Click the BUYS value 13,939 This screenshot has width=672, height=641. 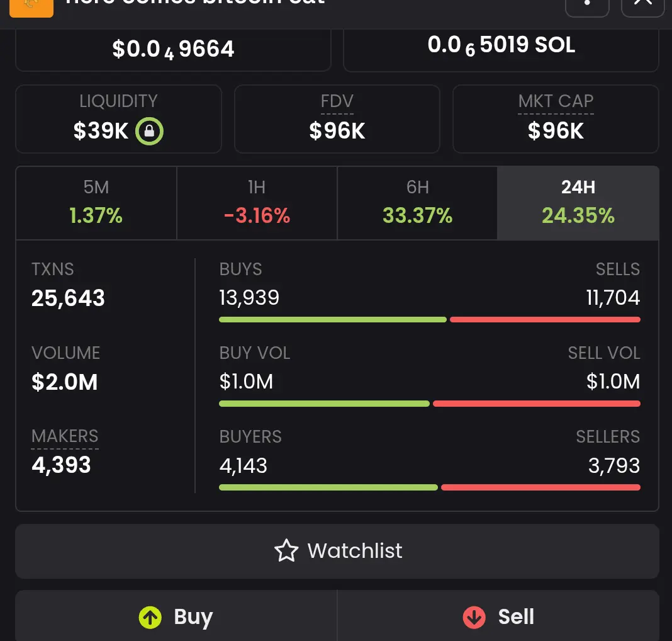[249, 298]
